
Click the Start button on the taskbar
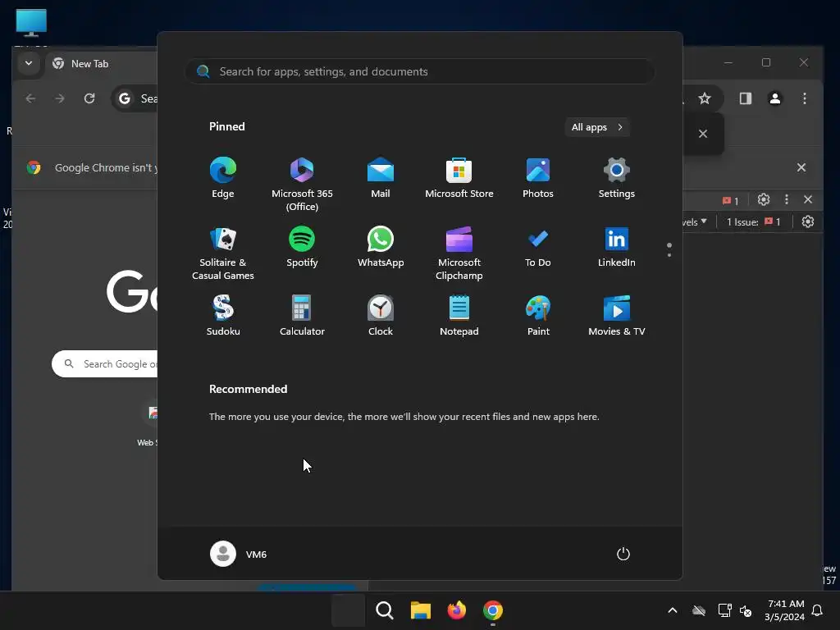(x=348, y=610)
